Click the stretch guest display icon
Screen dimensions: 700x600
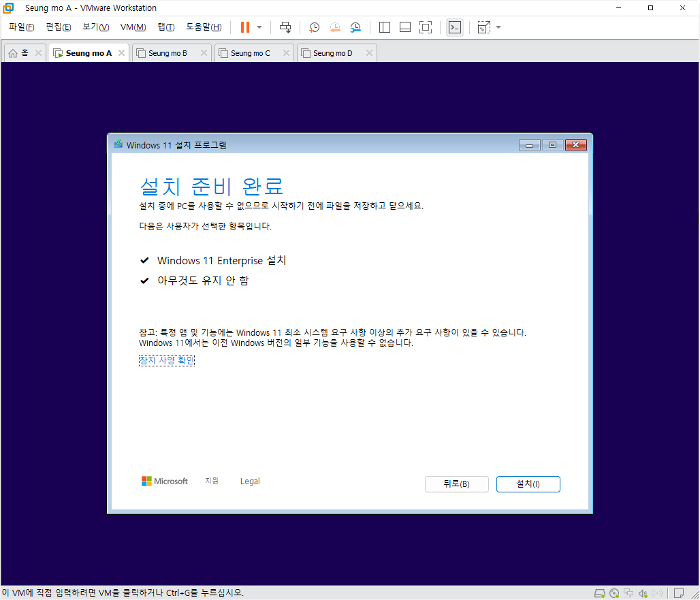[484, 28]
